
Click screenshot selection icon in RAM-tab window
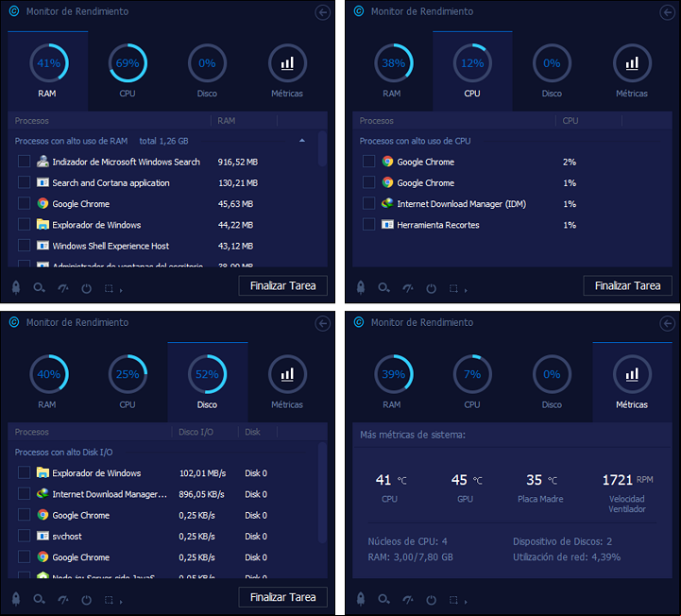coord(109,288)
